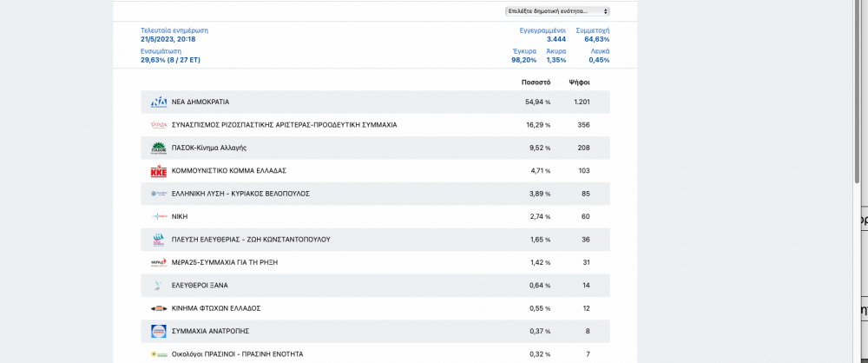Click the 0,45% blank ballots value
Image resolution: width=868 pixels, height=363 pixels.
[x=599, y=60]
